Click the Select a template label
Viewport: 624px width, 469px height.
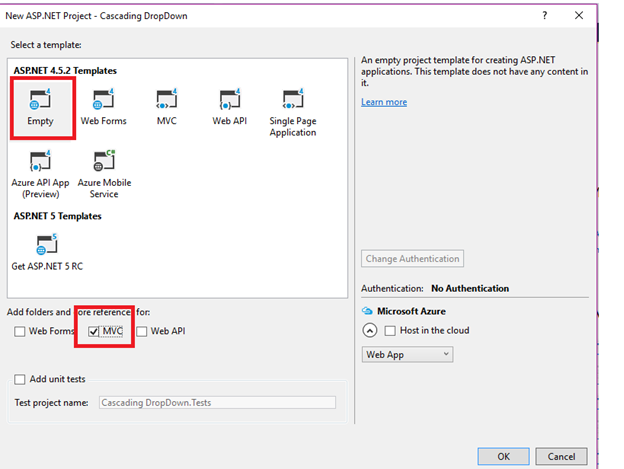click(x=46, y=45)
